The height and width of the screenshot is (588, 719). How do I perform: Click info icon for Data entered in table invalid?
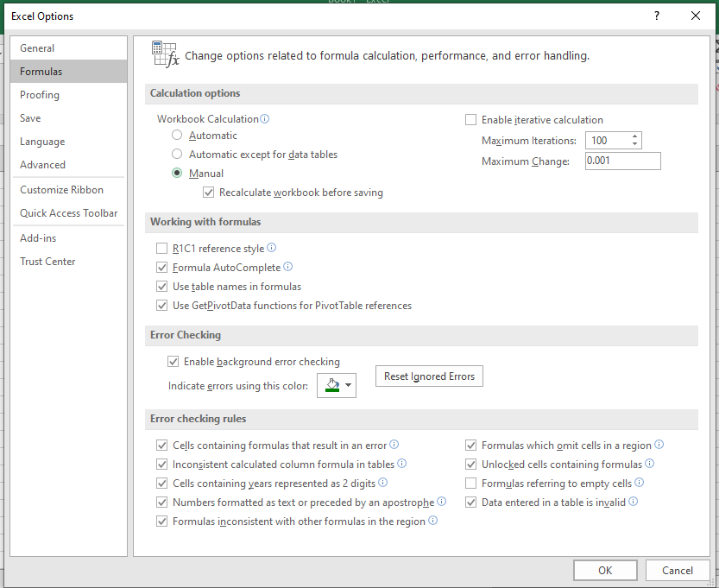point(633,501)
